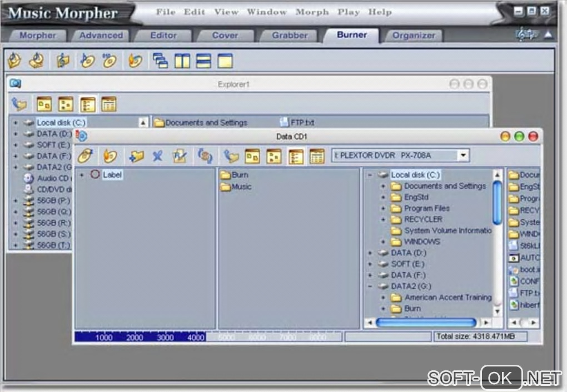This screenshot has height=392, width=567.
Task: Click the music note icon near top right
Action: pyautogui.click(x=525, y=34)
